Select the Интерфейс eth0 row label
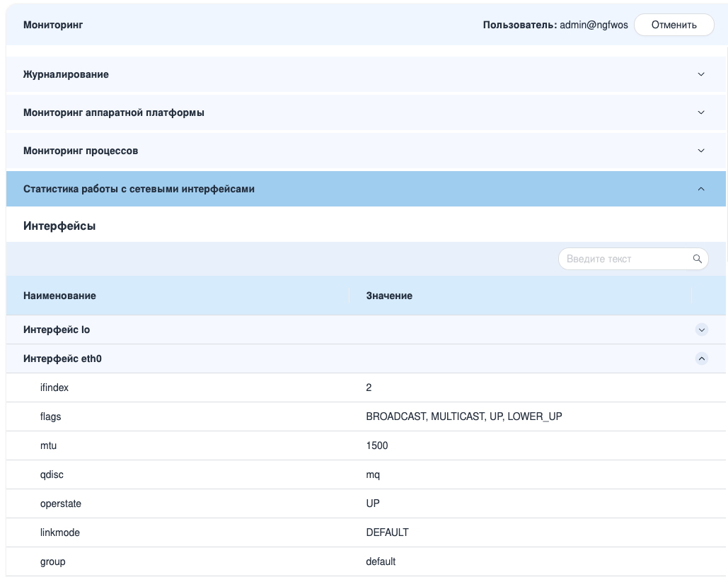Viewport: 728px width, 577px height. point(62,359)
